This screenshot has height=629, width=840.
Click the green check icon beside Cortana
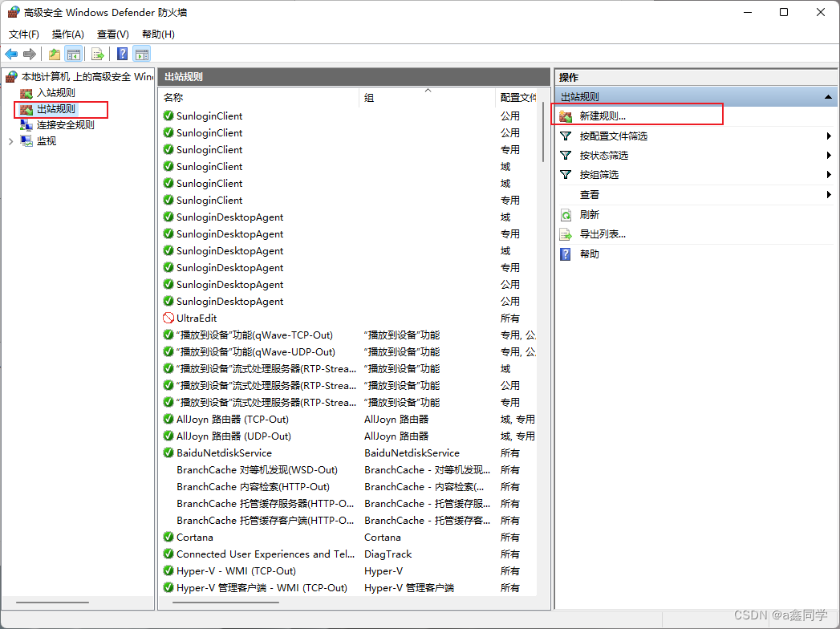tap(168, 537)
